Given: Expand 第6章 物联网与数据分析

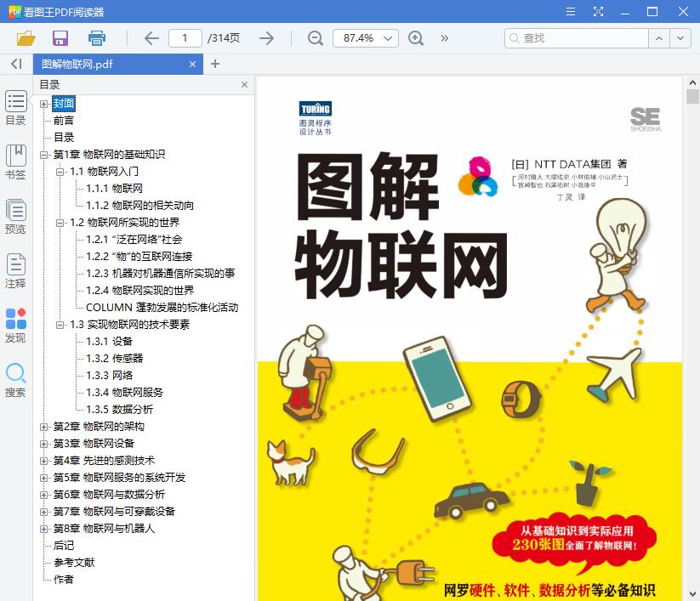Looking at the screenshot, I should pos(43,495).
